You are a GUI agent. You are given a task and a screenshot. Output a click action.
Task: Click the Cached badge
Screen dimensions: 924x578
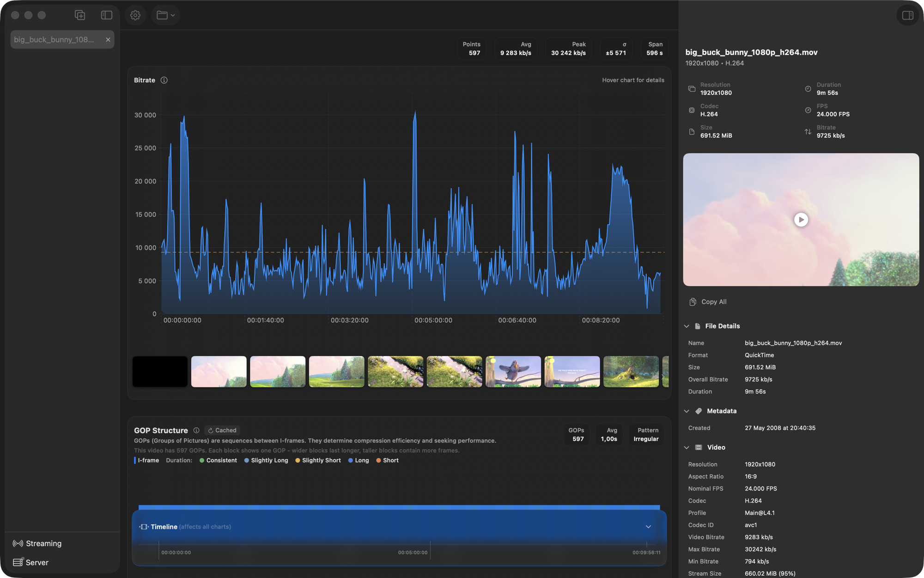[x=222, y=430]
